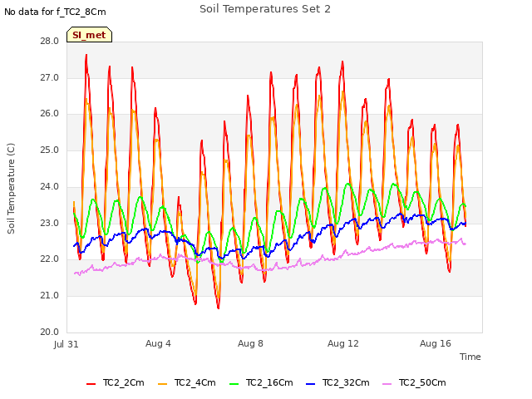Click the Soil Temperature (C) axis label
The height and width of the screenshot is (399, 532).
click(11, 189)
